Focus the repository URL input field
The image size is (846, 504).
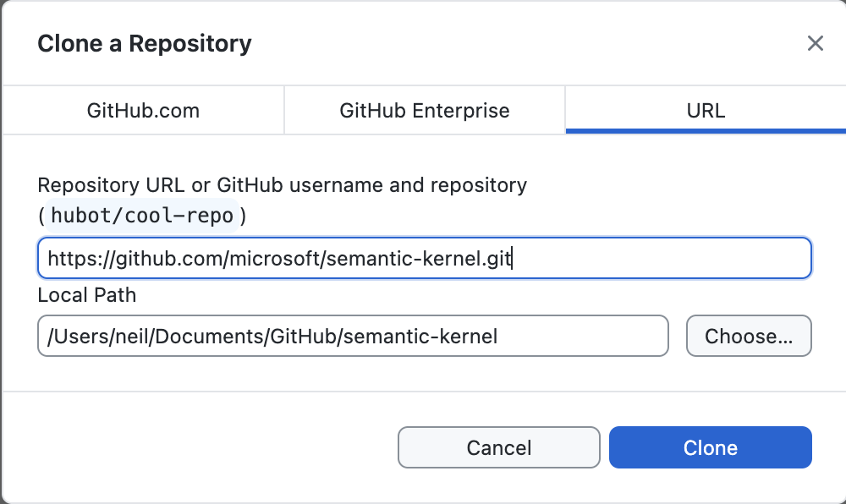coord(660,259)
